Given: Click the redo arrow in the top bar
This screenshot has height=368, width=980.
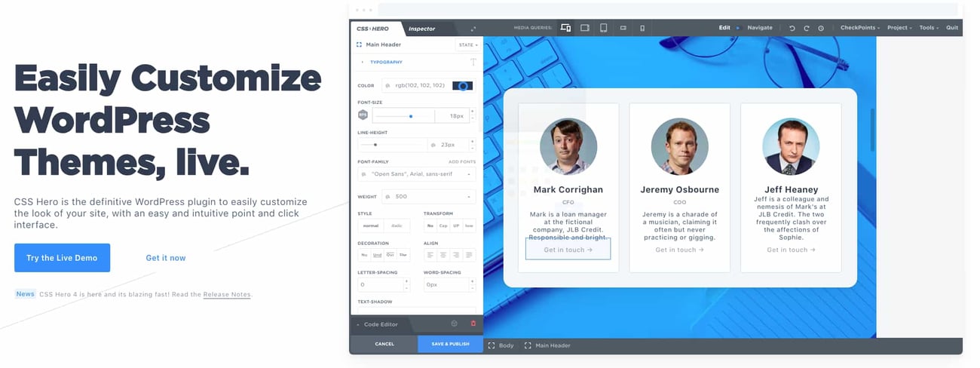Looking at the screenshot, I should 806,28.
